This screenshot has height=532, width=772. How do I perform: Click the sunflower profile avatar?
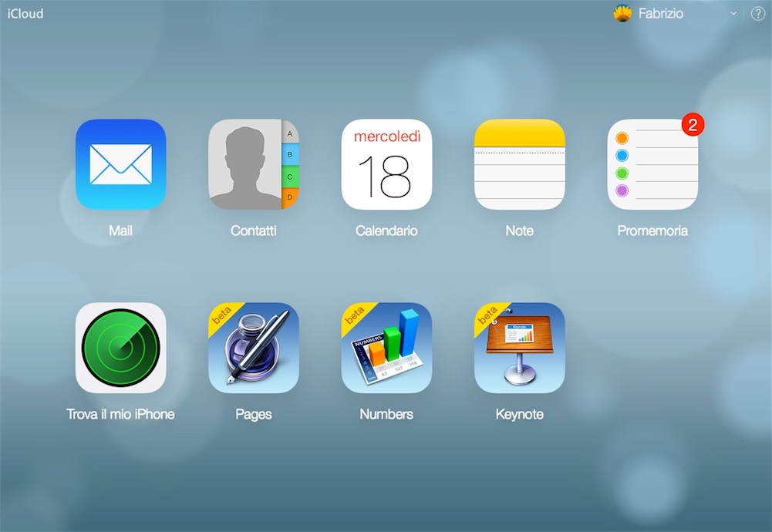click(623, 13)
